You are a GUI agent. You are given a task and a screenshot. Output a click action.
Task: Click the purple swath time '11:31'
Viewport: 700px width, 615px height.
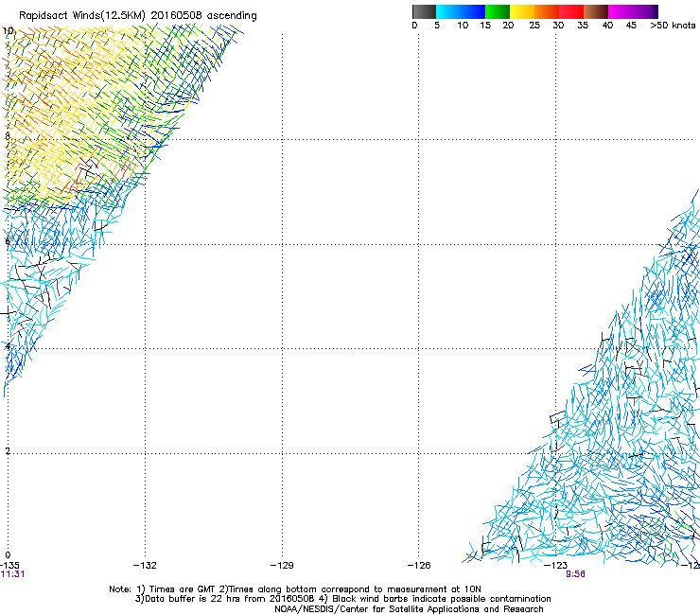(x=12, y=574)
